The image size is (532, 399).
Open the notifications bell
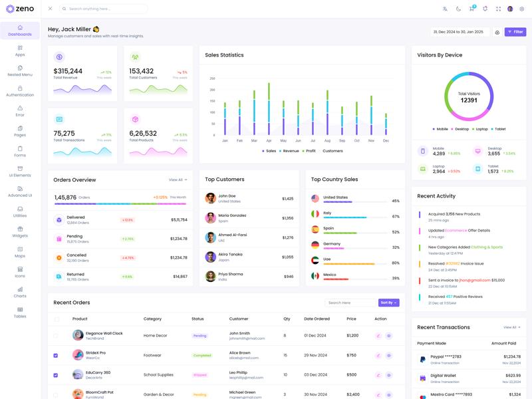[x=485, y=9]
